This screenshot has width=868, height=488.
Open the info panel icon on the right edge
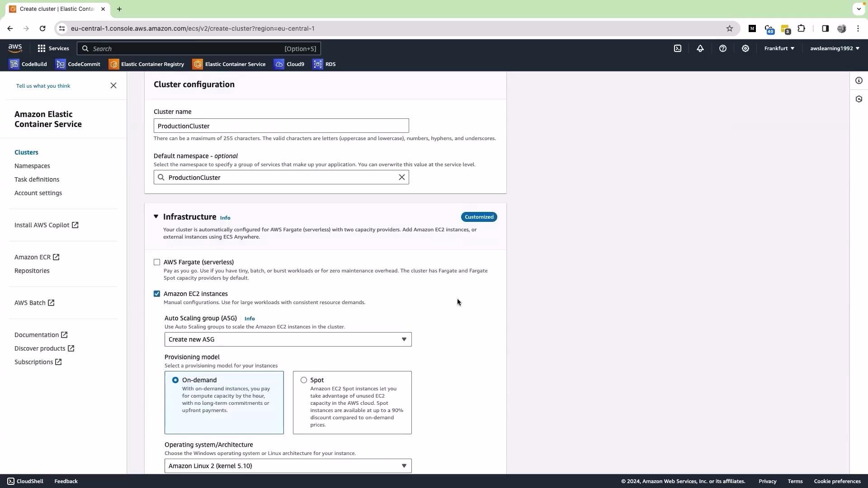(859, 80)
